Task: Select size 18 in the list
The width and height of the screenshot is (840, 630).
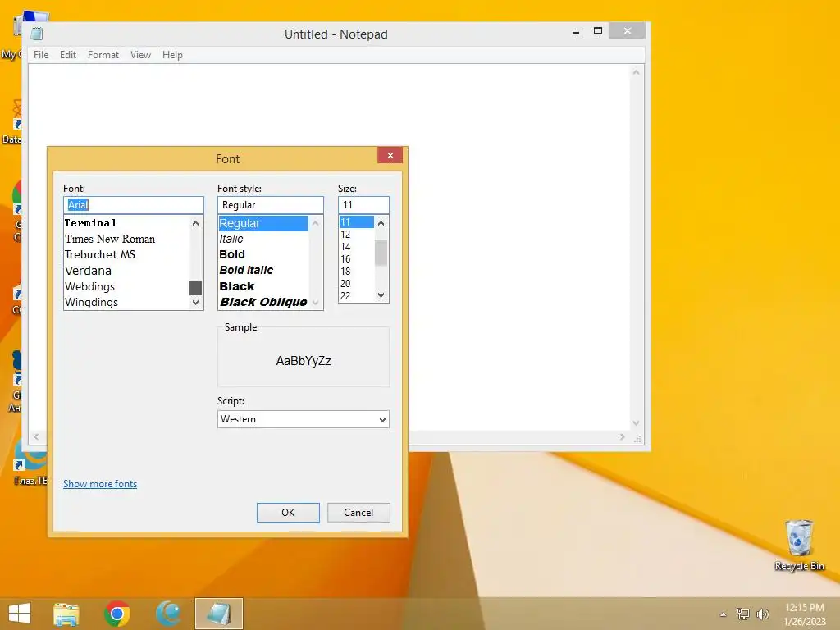Action: (357, 272)
